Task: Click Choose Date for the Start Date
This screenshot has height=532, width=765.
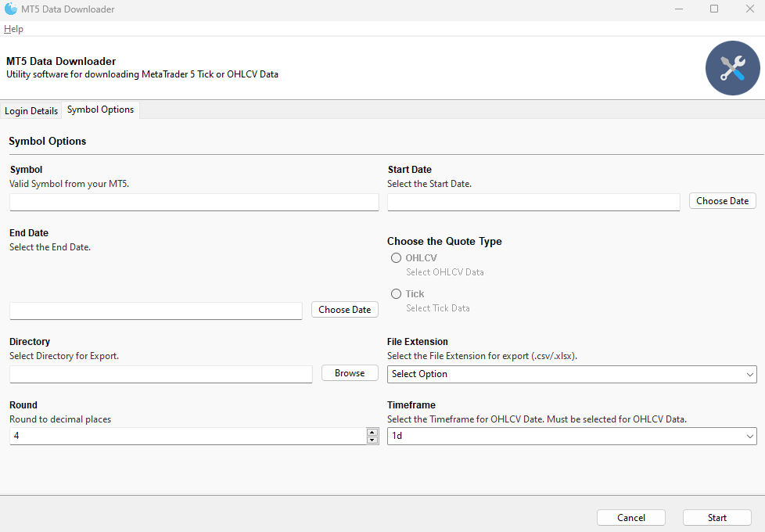Action: 721,200
